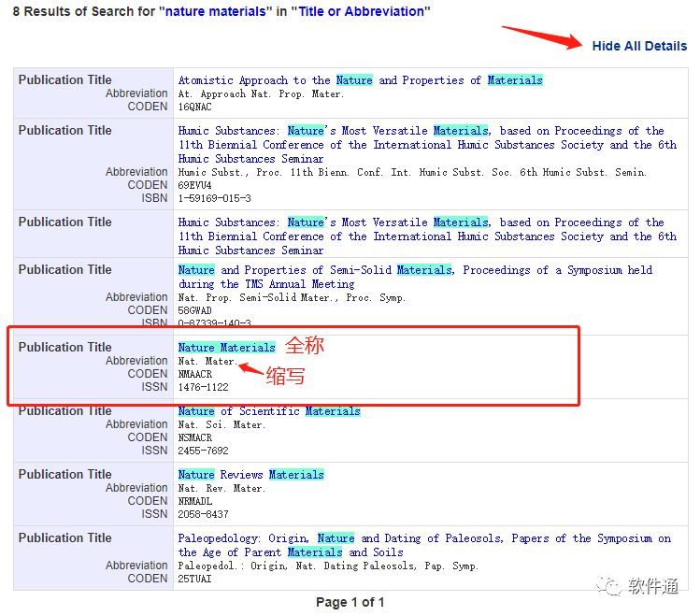Click the Page 1 of 1 indicator
The height and width of the screenshot is (616, 700).
pyautogui.click(x=350, y=602)
